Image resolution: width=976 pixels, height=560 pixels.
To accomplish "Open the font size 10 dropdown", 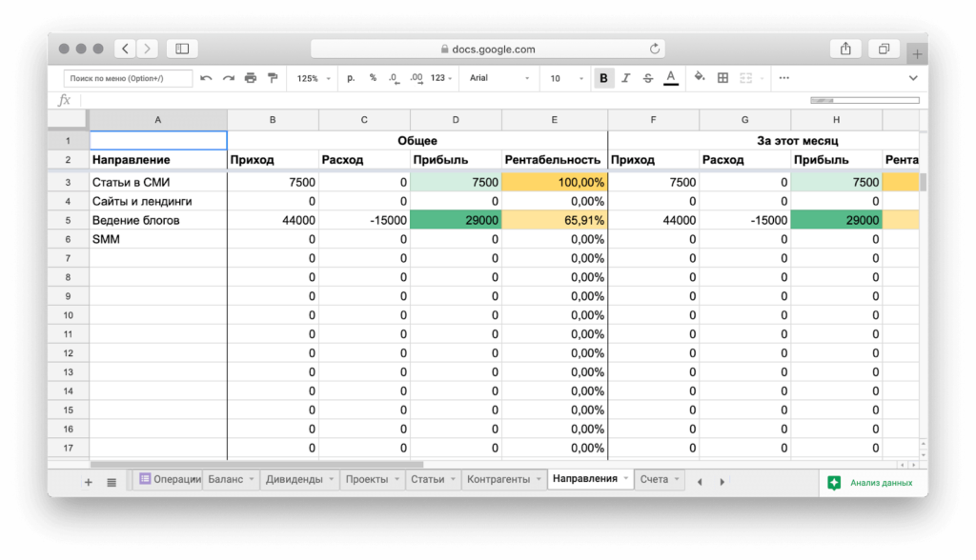I will (563, 78).
